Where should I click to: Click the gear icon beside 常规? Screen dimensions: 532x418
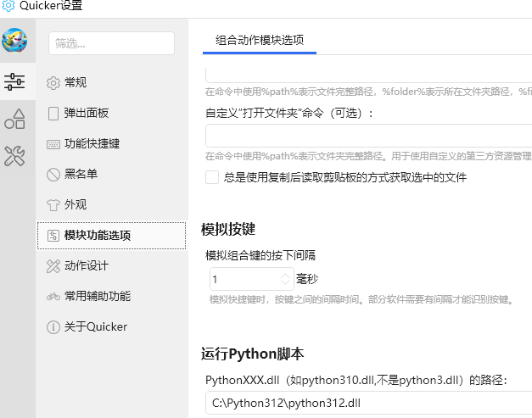click(x=53, y=83)
